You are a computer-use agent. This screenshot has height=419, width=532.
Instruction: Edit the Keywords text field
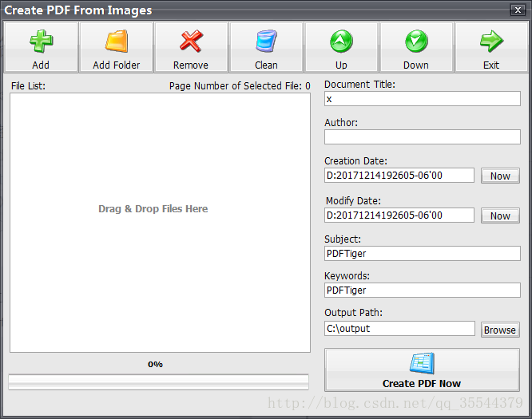pyautogui.click(x=422, y=291)
